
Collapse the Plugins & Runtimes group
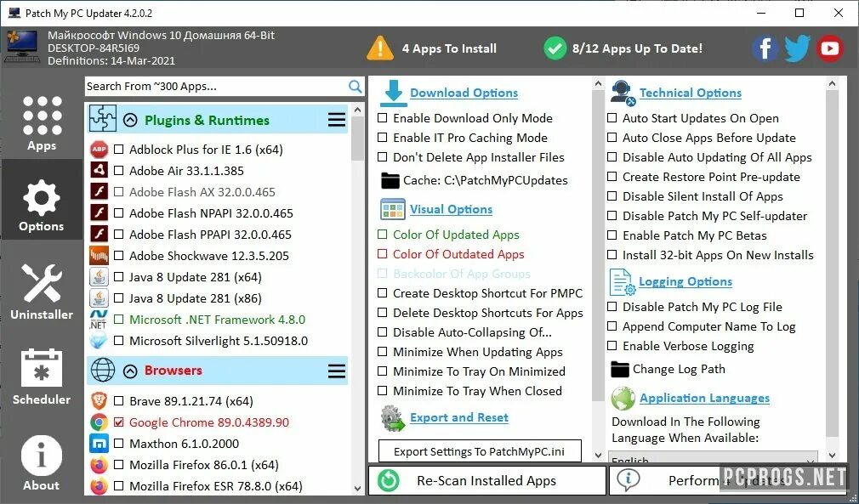coord(130,120)
